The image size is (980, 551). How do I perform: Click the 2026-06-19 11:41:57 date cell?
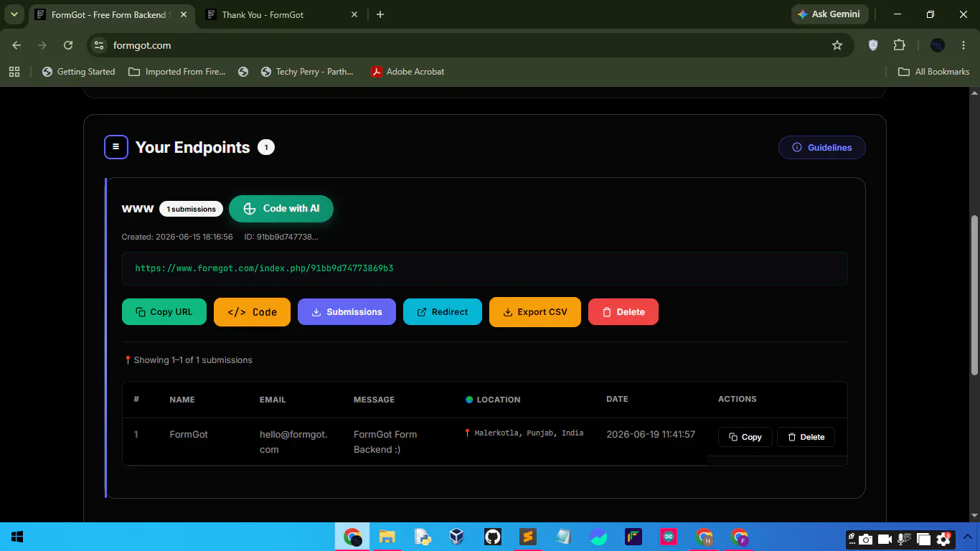point(651,434)
